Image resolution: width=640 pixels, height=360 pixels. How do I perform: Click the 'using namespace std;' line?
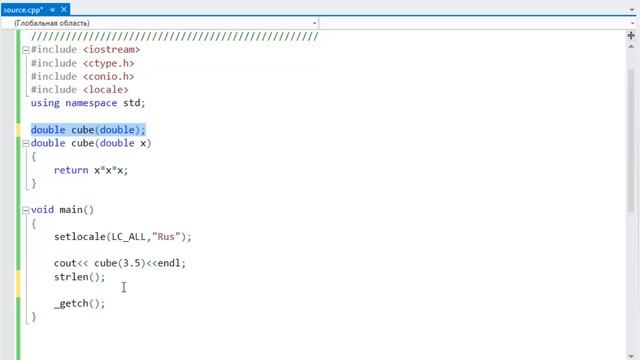click(88, 103)
